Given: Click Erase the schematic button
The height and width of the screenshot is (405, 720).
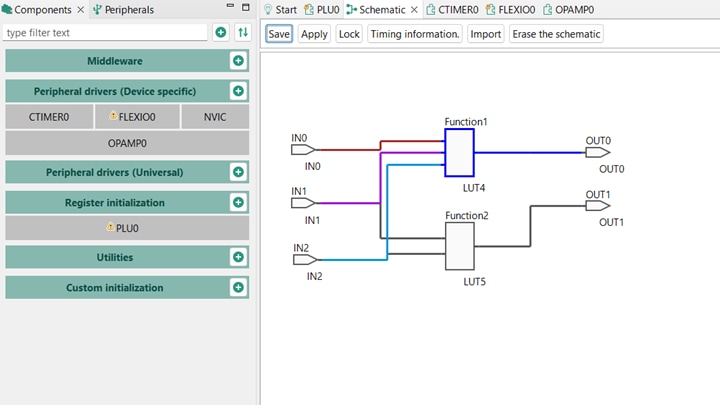Looking at the screenshot, I should point(556,34).
